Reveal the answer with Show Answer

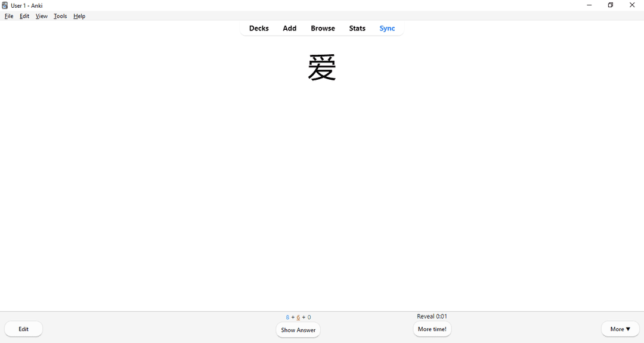[x=298, y=330]
